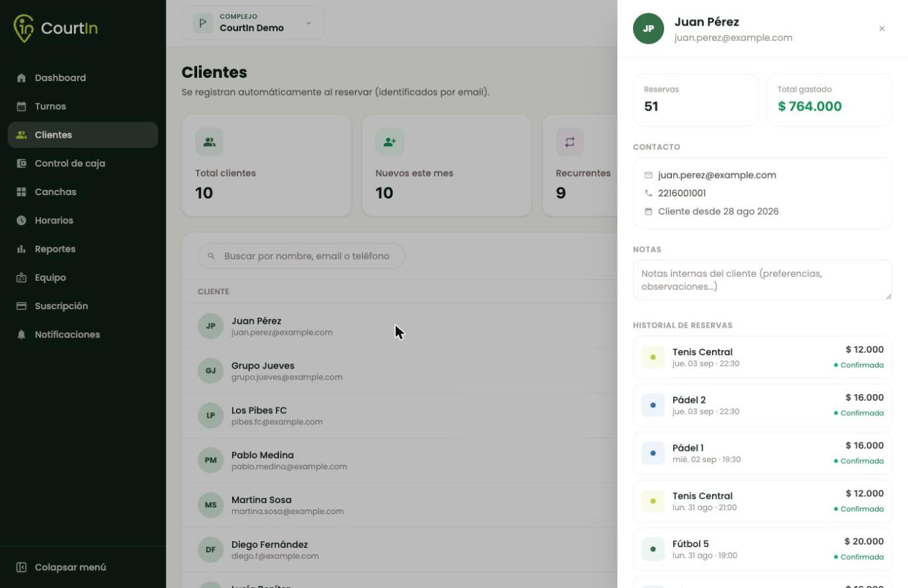This screenshot has height=588, width=908.
Task: Click the Total gastado $ 764.000 card
Action: pyautogui.click(x=830, y=100)
